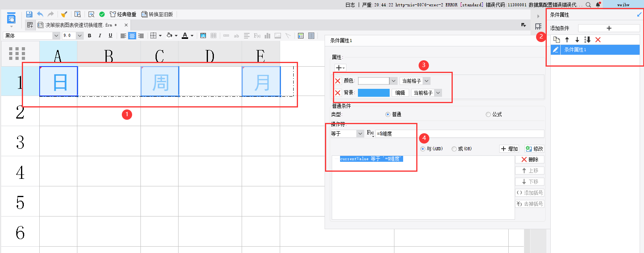Click the 增加 button to add condition
644x253 pixels.
click(x=509, y=149)
